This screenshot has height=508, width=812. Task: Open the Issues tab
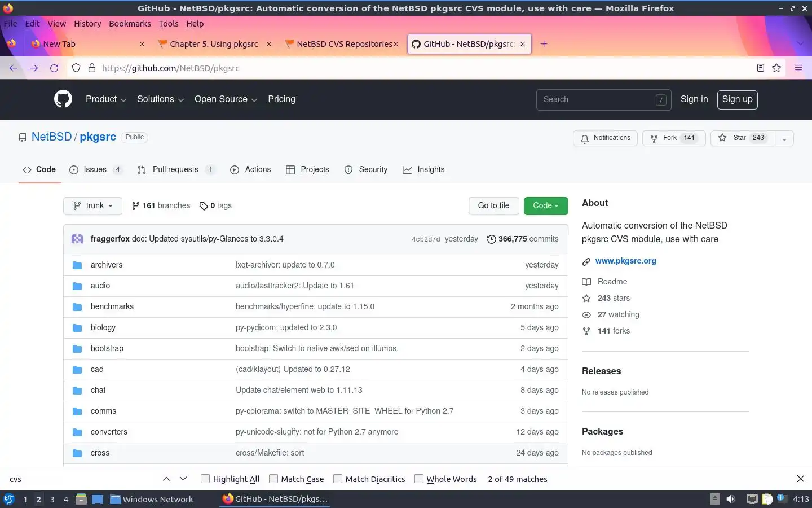[95, 169]
